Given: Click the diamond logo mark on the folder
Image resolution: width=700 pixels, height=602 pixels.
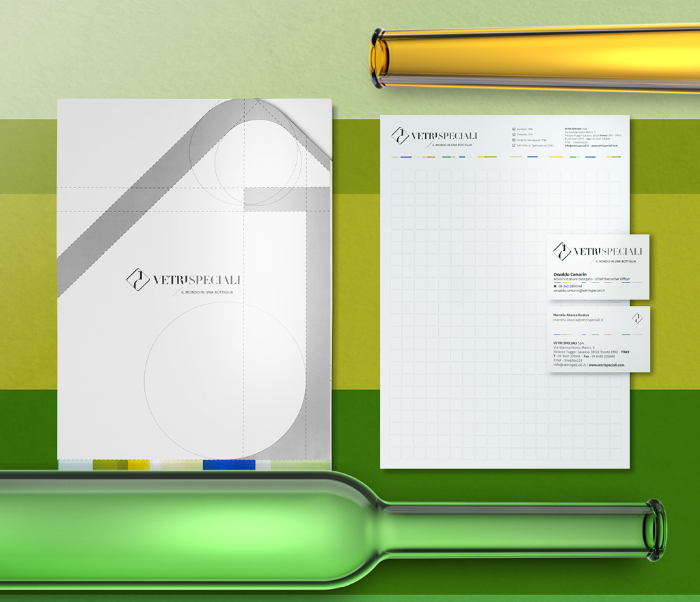Looking at the screenshot, I should coord(138,280).
